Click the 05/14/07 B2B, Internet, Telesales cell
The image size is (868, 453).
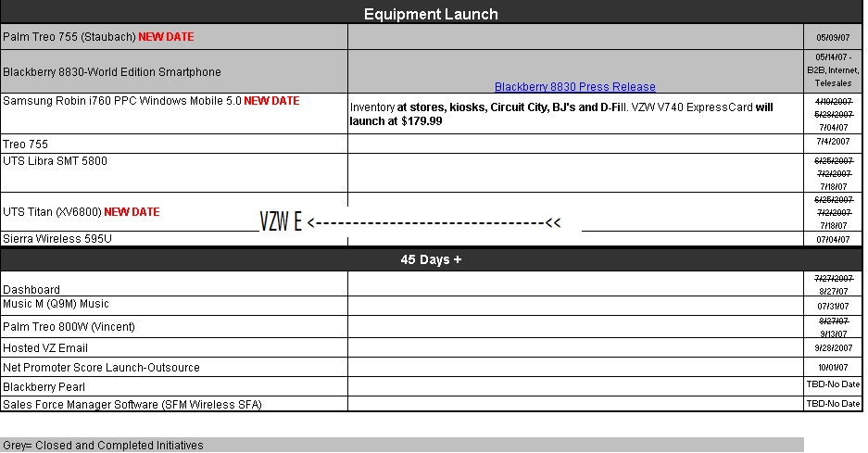pyautogui.click(x=833, y=71)
